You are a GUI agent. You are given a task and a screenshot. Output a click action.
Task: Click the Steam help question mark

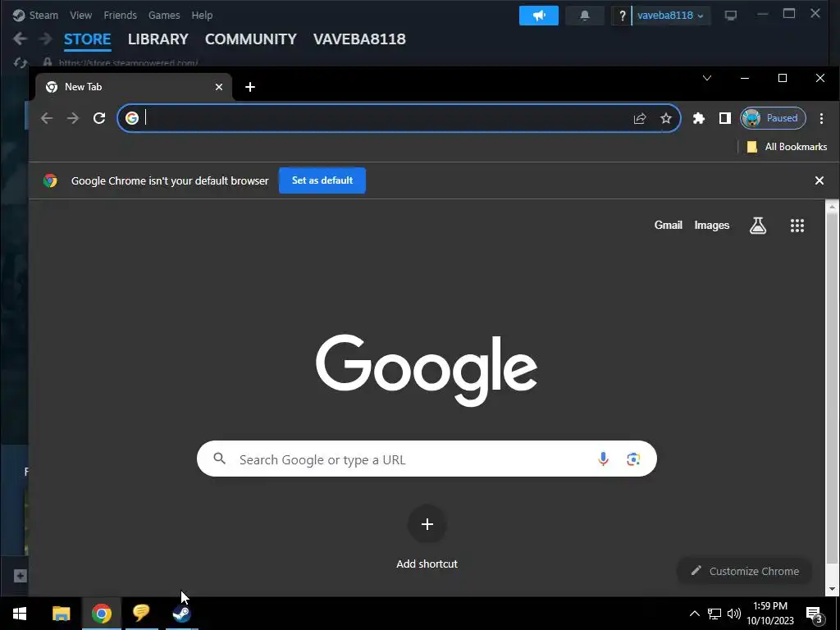click(622, 16)
